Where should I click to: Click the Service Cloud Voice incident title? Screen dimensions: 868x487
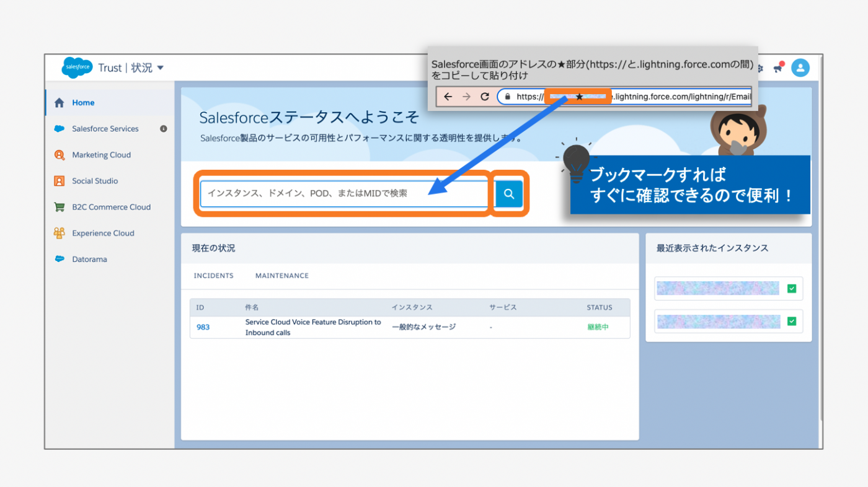(313, 327)
